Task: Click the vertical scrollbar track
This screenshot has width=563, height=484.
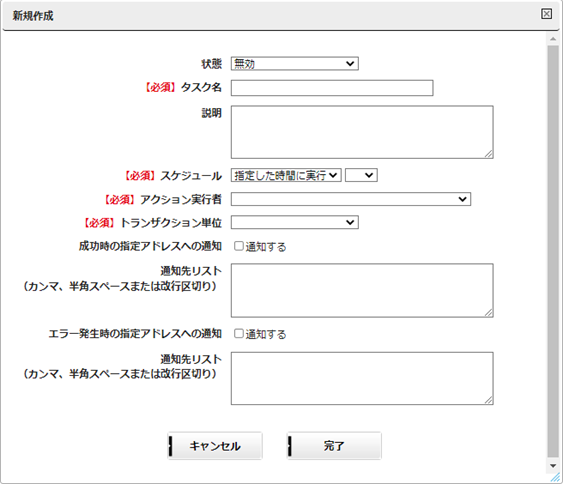Action: click(553, 251)
